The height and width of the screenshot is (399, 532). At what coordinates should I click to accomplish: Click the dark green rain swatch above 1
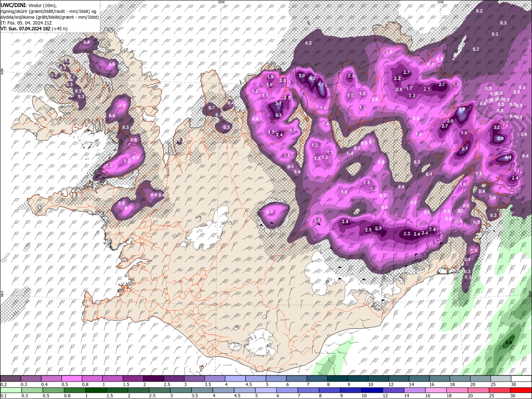tap(96, 390)
